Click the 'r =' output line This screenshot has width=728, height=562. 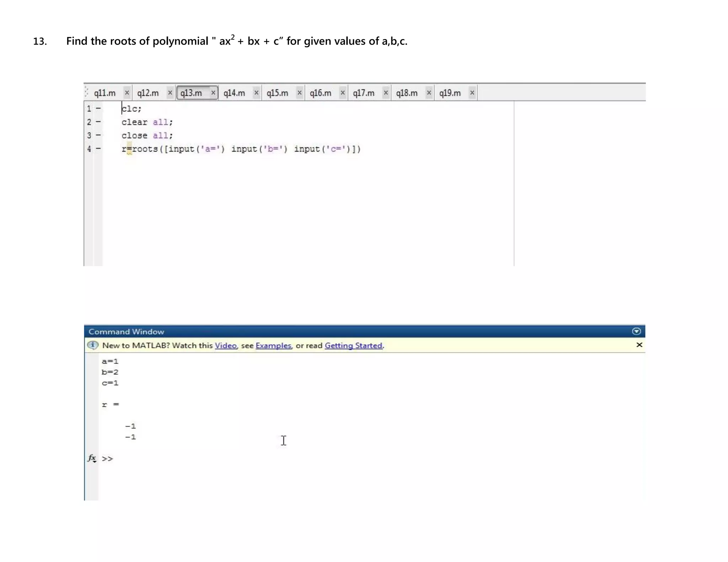[x=111, y=405]
